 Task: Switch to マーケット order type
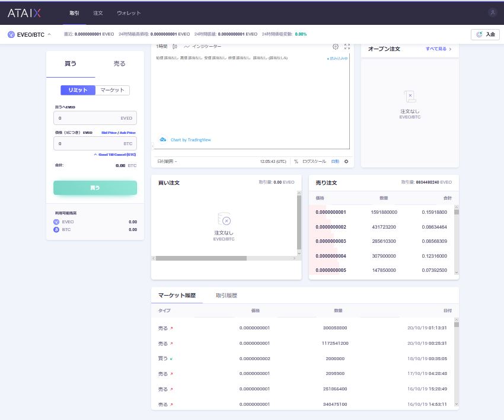click(x=112, y=90)
